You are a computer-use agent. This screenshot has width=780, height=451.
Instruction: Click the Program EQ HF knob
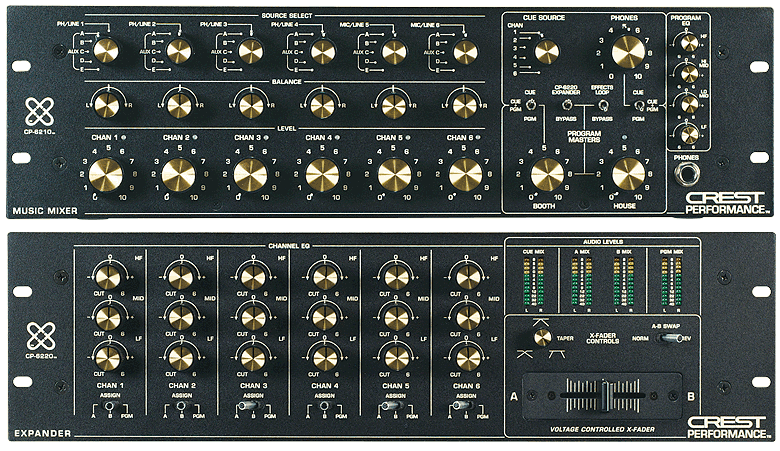[x=689, y=43]
